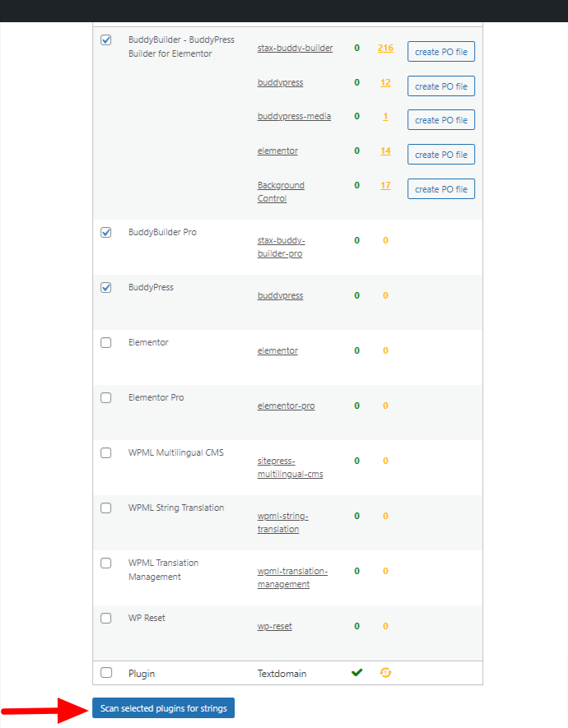Click the Textdomain column footer label

coord(282,674)
